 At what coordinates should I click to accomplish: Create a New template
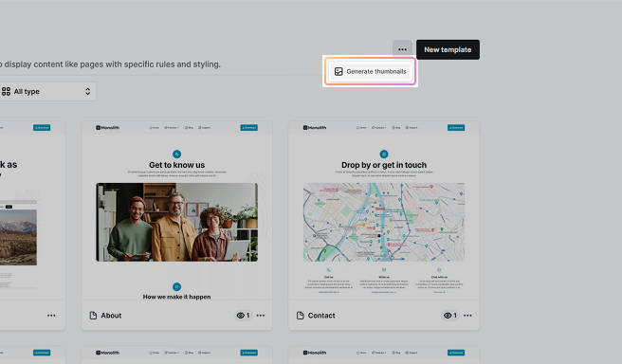pos(448,49)
